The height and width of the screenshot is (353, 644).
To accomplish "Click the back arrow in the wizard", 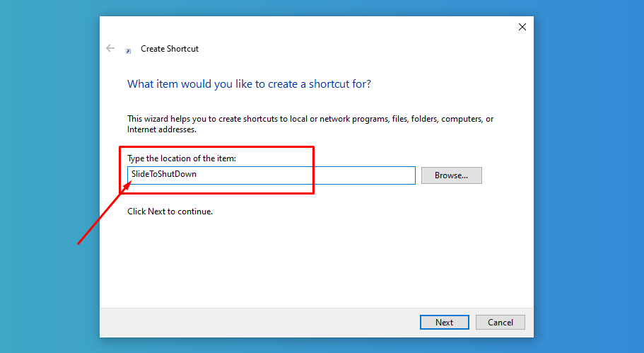I will click(110, 49).
